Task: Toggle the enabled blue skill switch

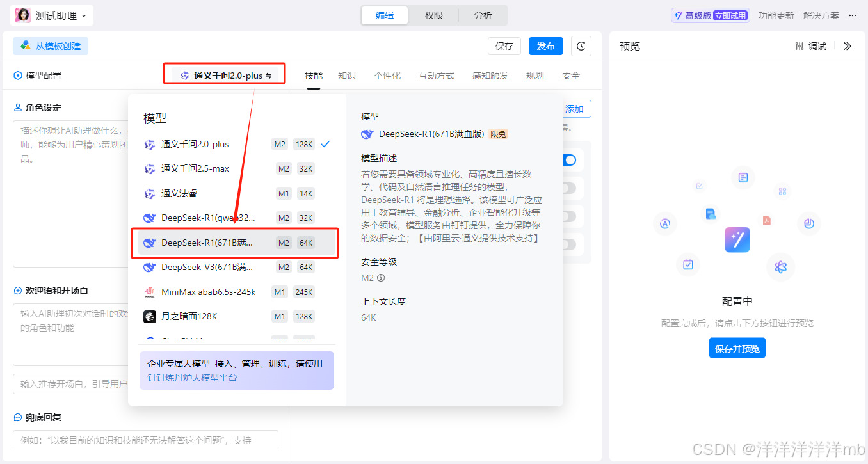Action: [568, 160]
